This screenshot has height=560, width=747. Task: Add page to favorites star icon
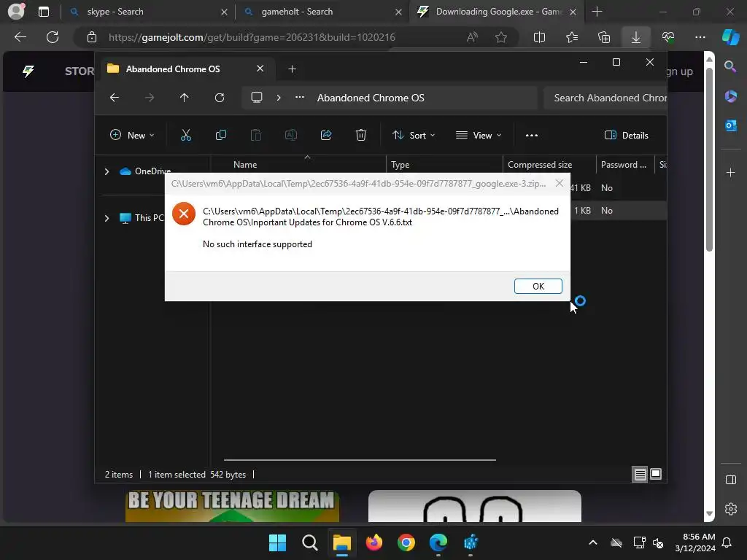500,37
